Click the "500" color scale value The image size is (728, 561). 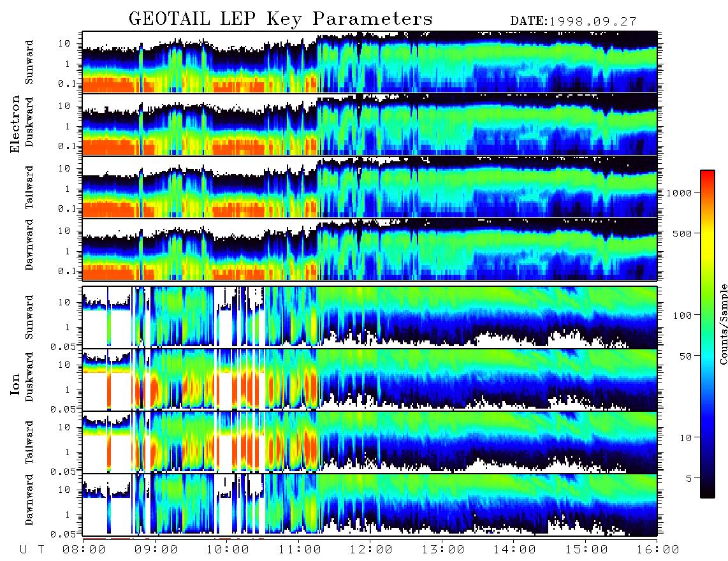pyautogui.click(x=682, y=233)
